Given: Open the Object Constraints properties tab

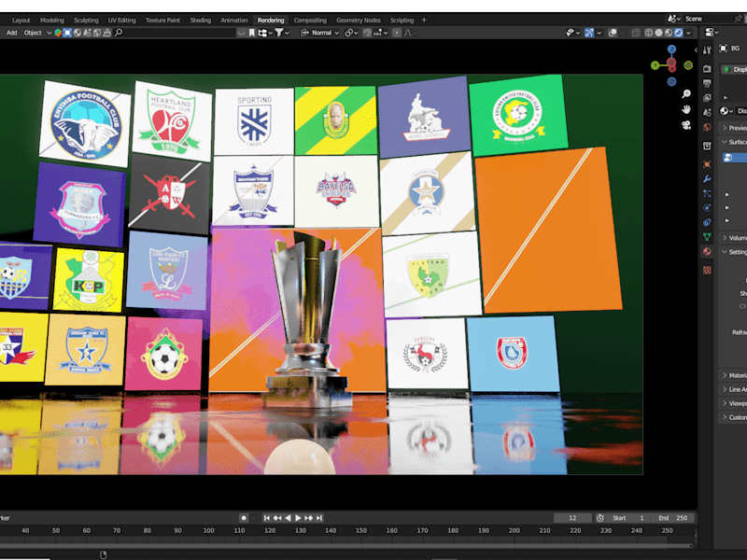Looking at the screenshot, I should coord(707,222).
